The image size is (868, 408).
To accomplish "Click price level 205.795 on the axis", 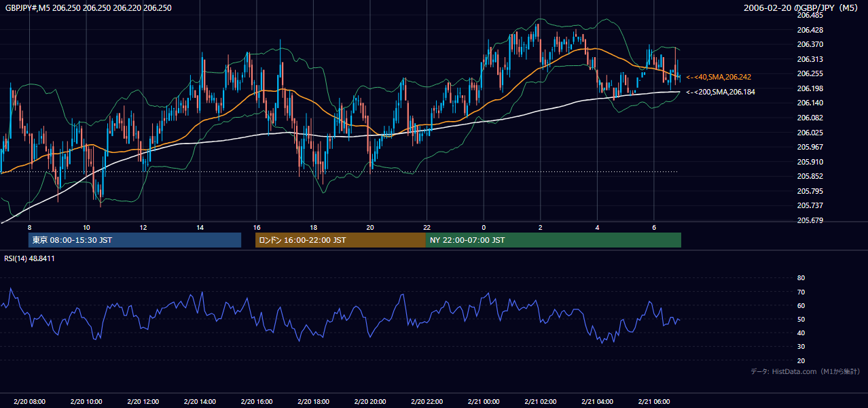I will 810,191.
